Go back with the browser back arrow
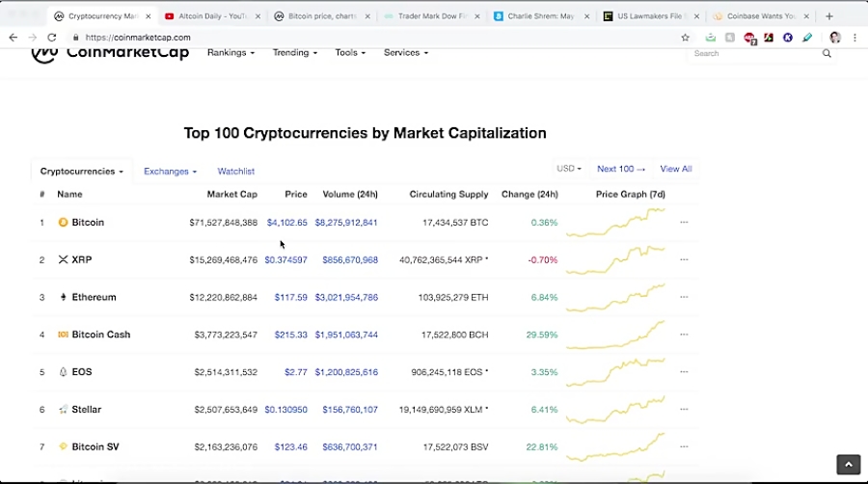This screenshot has height=484, width=868. click(x=14, y=38)
